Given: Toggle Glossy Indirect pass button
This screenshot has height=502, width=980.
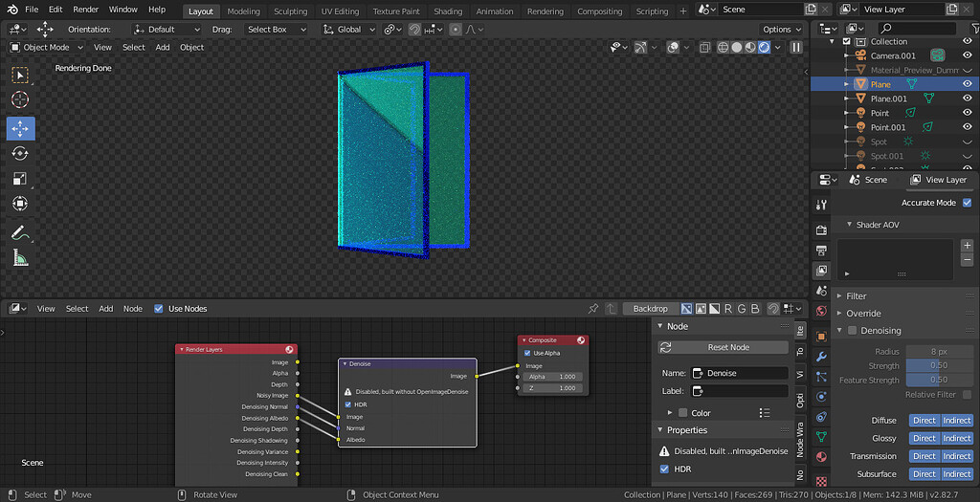Looking at the screenshot, I should [x=957, y=438].
